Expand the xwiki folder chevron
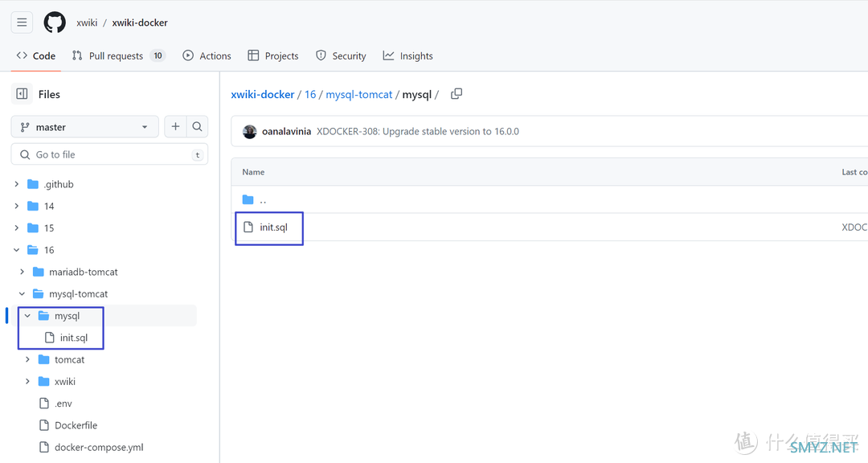Viewport: 868px width, 463px height. (27, 382)
